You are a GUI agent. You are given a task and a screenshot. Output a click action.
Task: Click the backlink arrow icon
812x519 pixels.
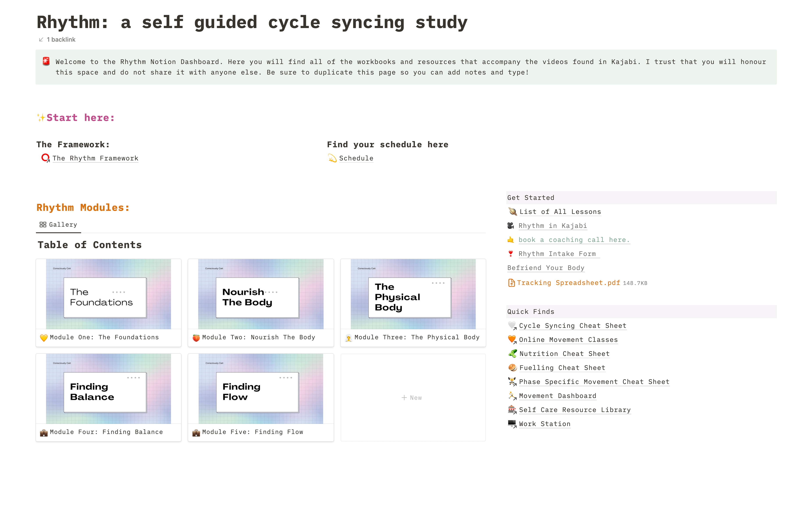[41, 39]
